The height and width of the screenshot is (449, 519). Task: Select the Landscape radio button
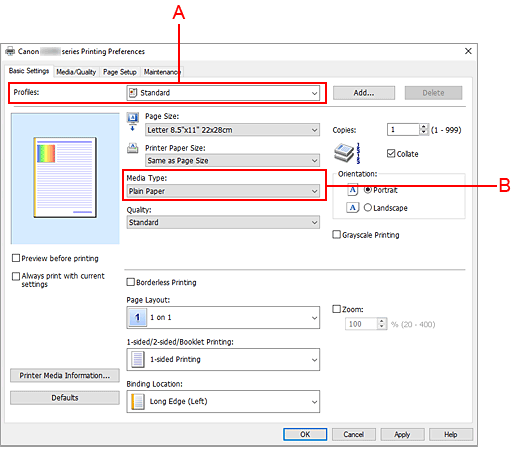tap(368, 208)
